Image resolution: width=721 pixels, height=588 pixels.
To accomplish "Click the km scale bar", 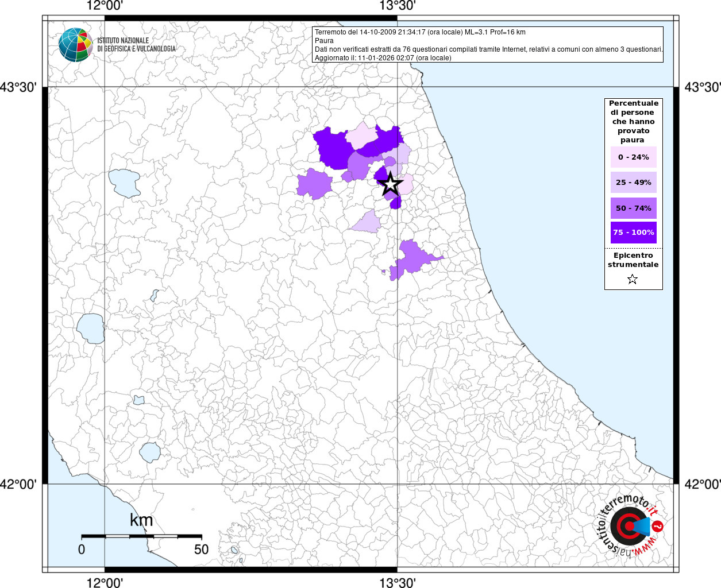I will (141, 536).
